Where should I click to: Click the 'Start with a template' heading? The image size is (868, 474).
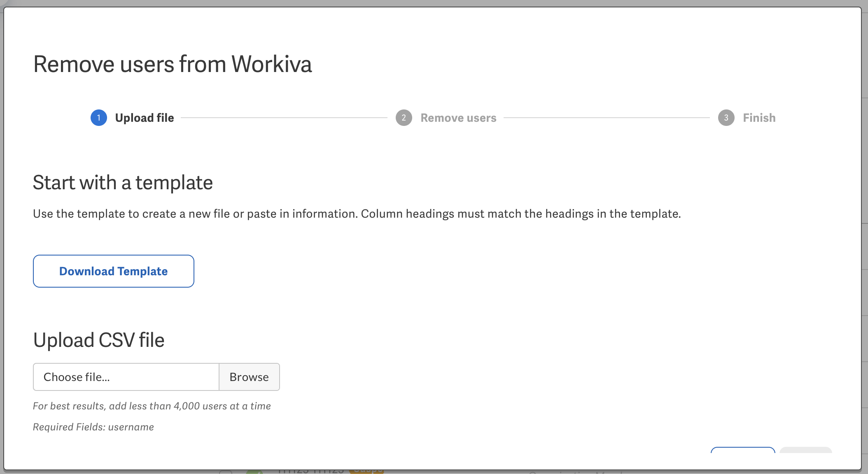[123, 183]
